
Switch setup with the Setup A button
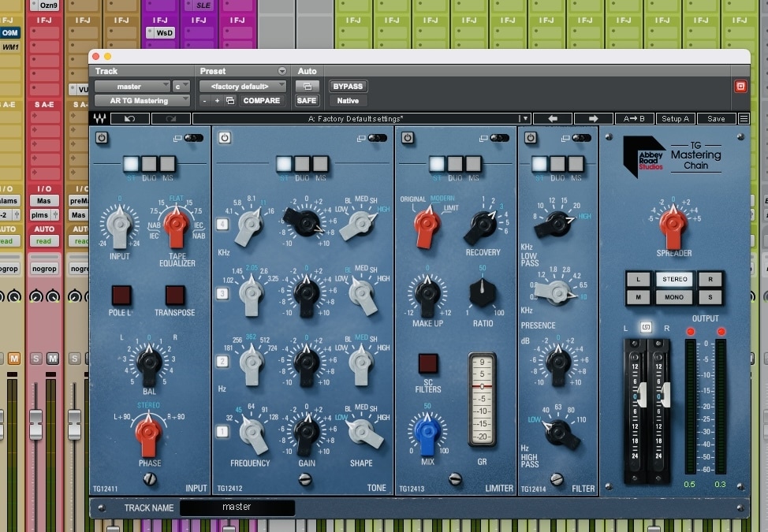click(675, 119)
